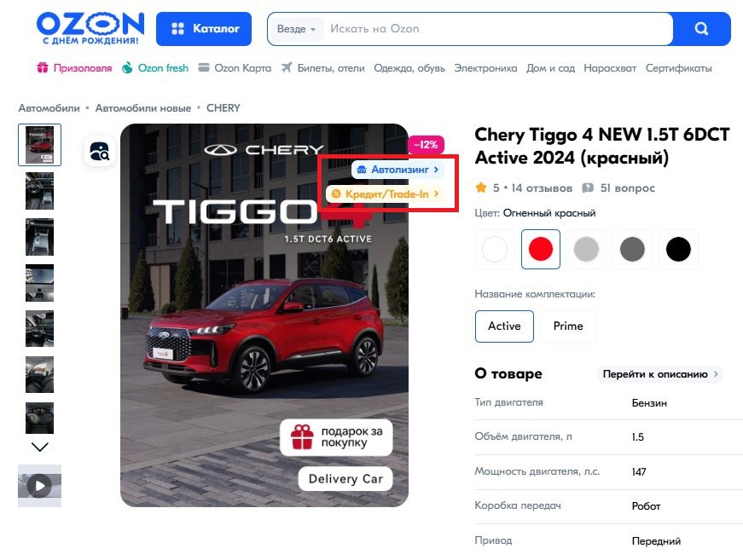743x560 pixels.
Task: Click the airplane icon for Билеты, отели
Action: pos(287,67)
